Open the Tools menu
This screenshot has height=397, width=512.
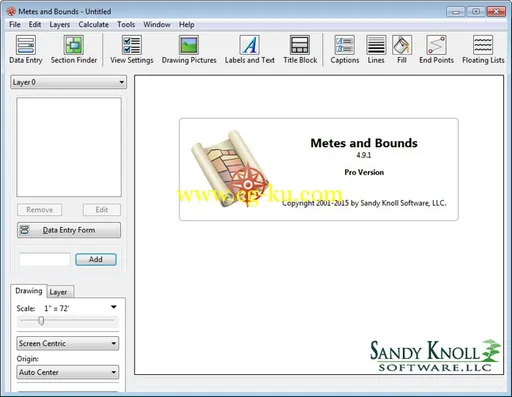coord(126,25)
